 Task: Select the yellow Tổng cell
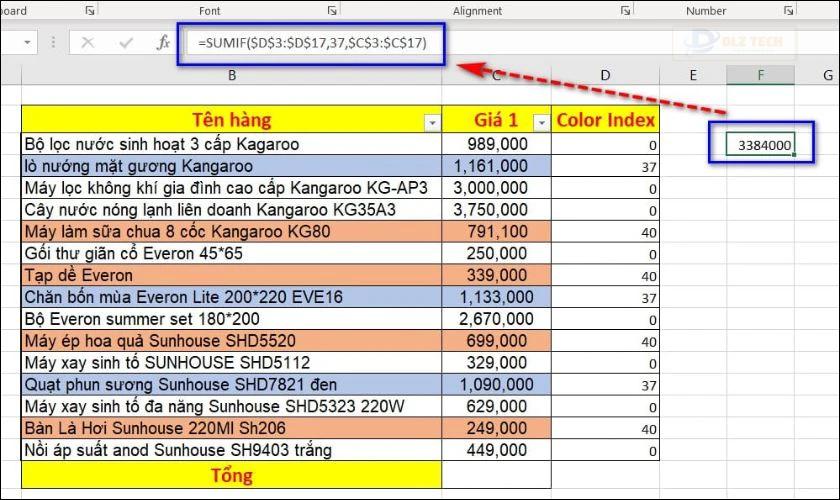(231, 475)
